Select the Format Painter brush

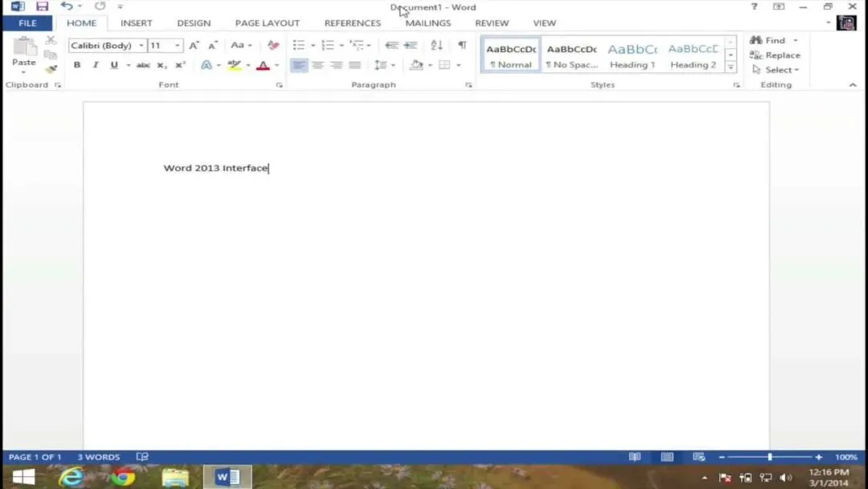(x=51, y=69)
